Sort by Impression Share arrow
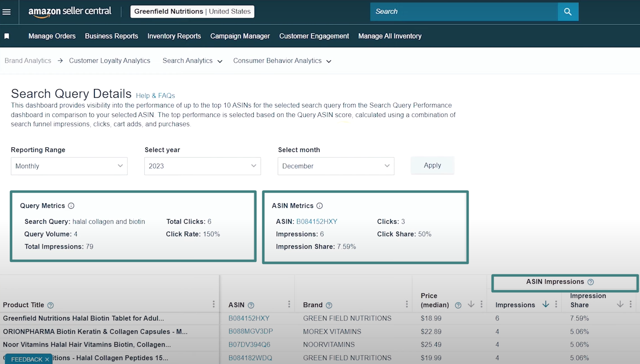640x364 pixels. 620,304
